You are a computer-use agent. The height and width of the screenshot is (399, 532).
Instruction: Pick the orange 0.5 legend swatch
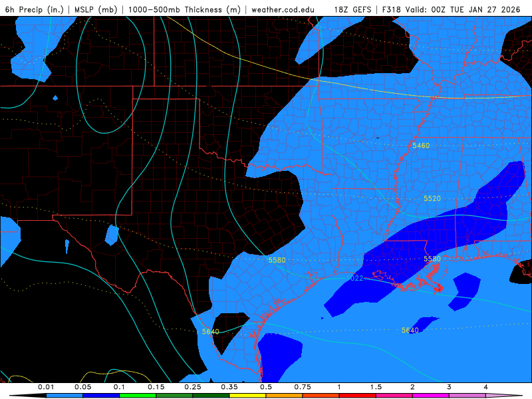tap(285, 396)
